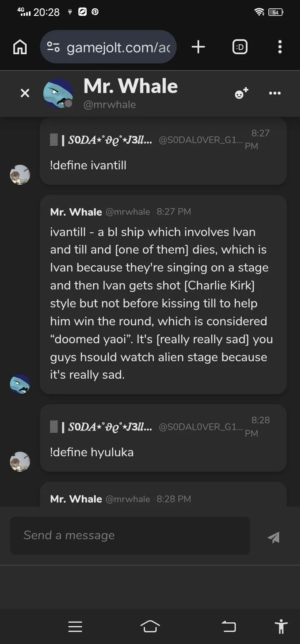This screenshot has width=300, height=644.
Task: Tap the browser home icon
Action: pos(20,47)
